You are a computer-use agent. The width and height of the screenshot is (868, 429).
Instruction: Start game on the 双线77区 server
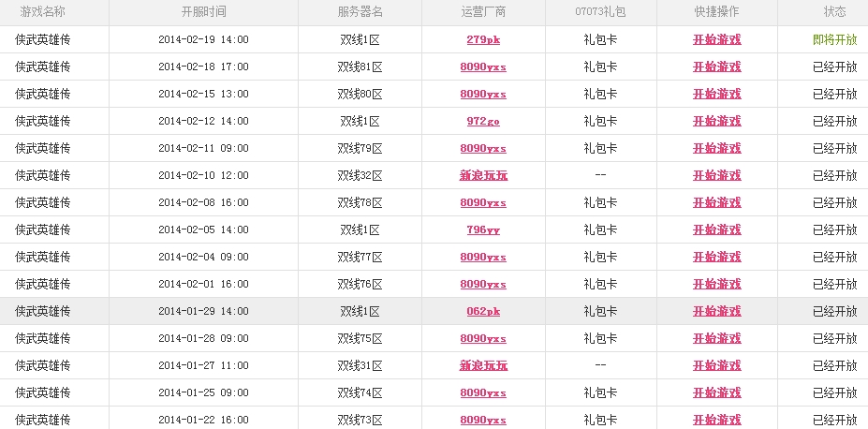click(716, 258)
